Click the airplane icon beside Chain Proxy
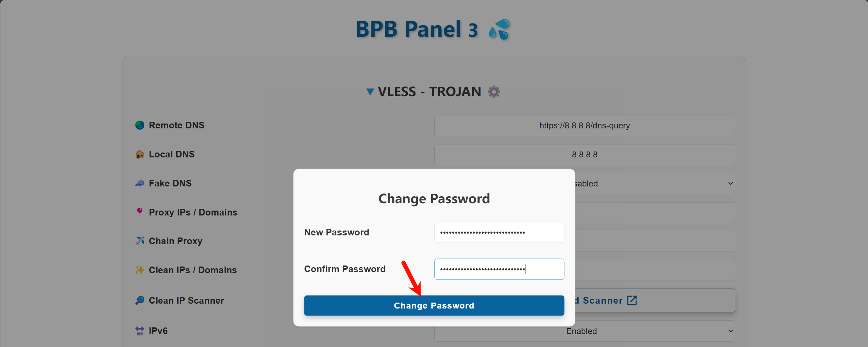This screenshot has height=347, width=868. [140, 241]
